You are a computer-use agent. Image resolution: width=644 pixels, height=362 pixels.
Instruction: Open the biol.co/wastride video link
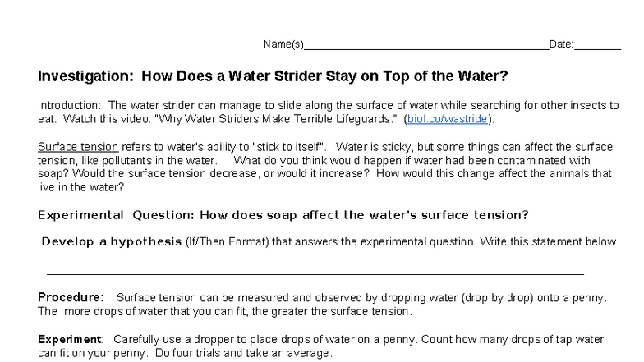point(448,119)
